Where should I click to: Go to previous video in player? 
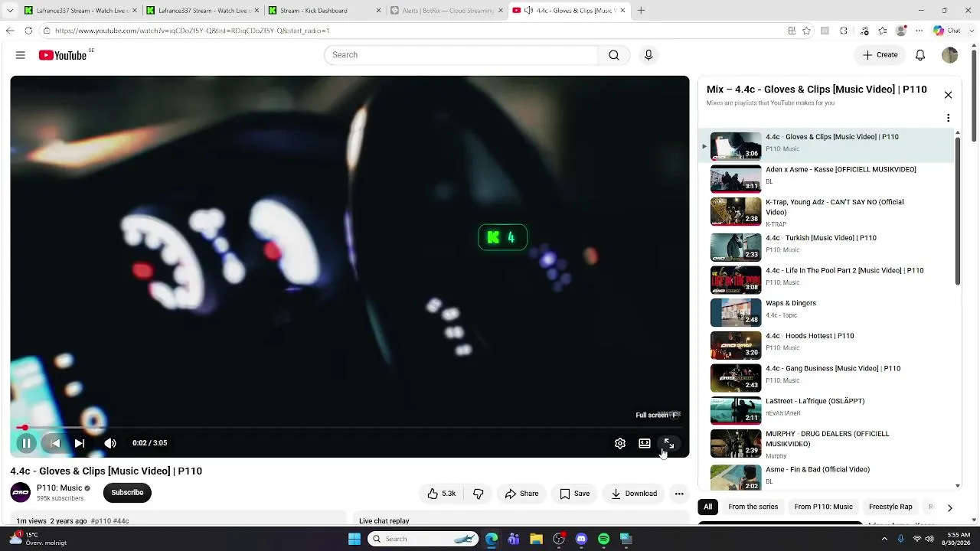[x=54, y=443]
